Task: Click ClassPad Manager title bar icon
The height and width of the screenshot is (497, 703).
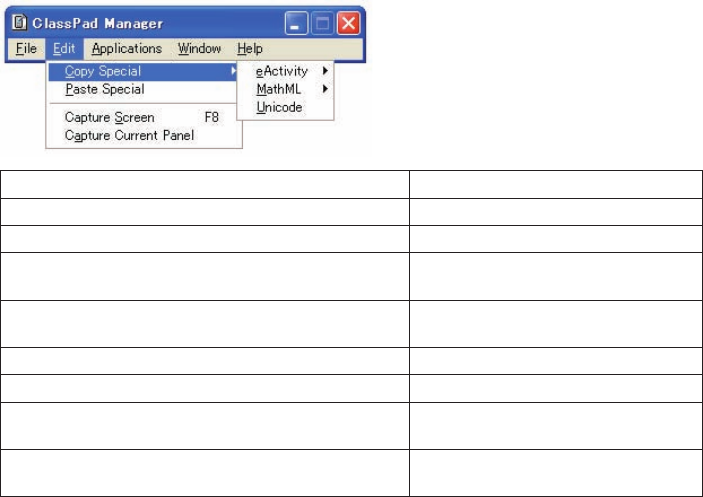Action: [x=19, y=22]
